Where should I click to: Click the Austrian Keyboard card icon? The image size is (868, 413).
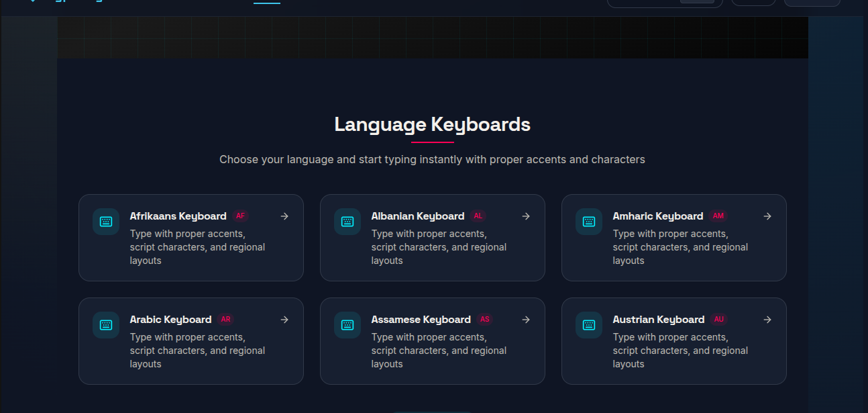pyautogui.click(x=589, y=325)
